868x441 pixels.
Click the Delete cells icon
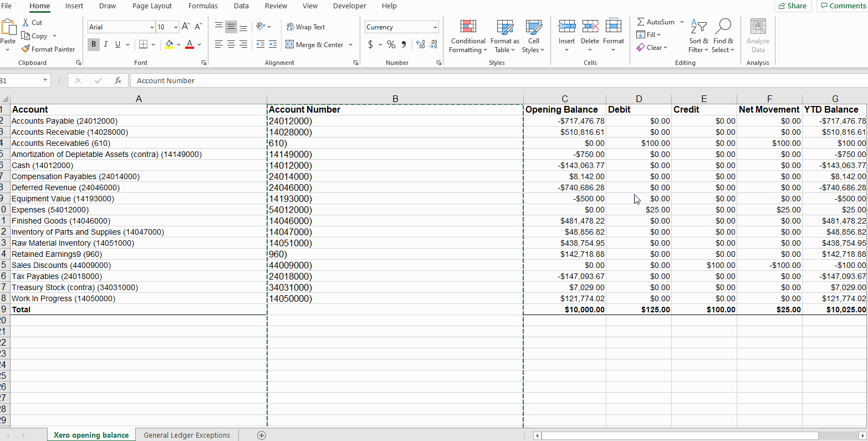coord(590,26)
